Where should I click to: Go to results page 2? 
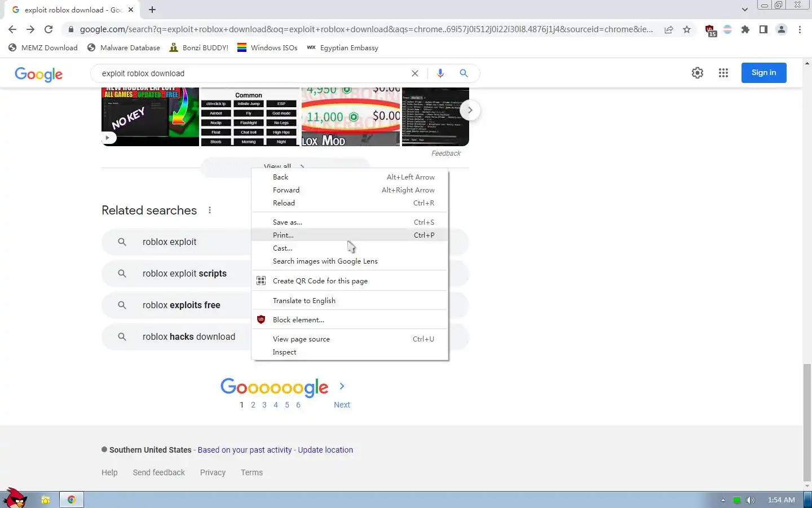click(253, 405)
